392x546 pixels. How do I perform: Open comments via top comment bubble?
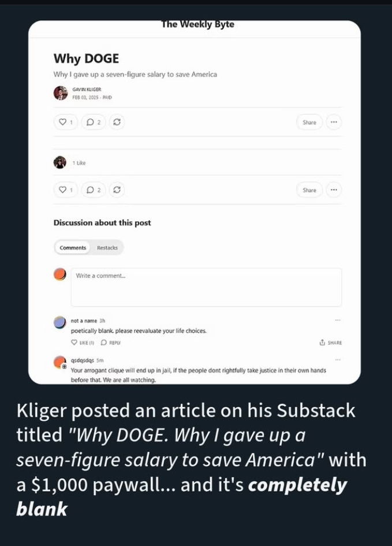[92, 122]
